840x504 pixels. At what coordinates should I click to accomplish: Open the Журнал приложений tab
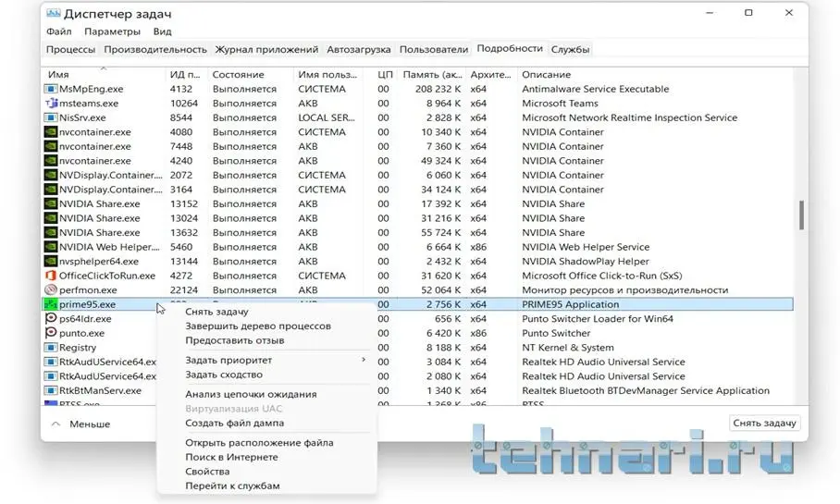[266, 49]
